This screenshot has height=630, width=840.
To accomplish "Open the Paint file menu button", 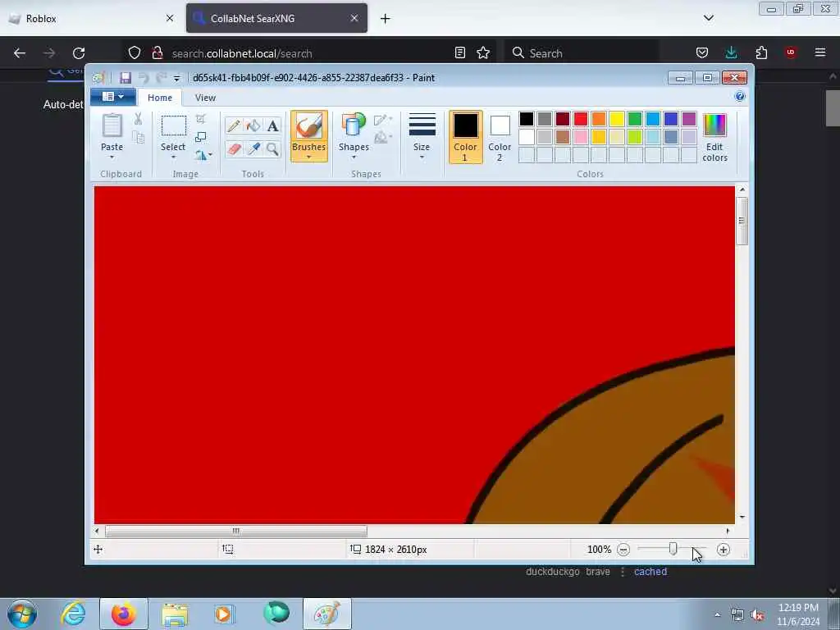I will (x=113, y=97).
